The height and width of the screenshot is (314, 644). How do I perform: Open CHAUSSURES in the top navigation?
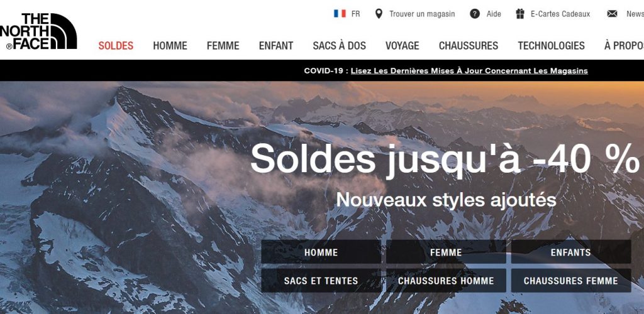click(x=468, y=45)
